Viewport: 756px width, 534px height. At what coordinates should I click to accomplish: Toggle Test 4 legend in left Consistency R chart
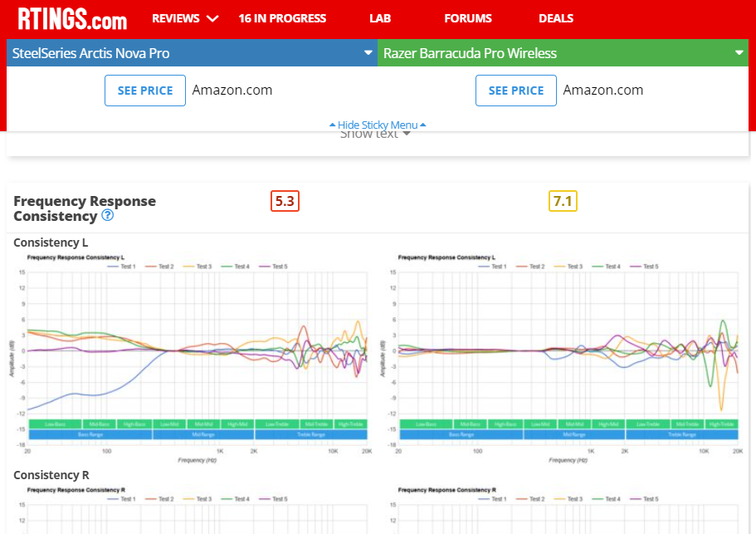coord(236,499)
